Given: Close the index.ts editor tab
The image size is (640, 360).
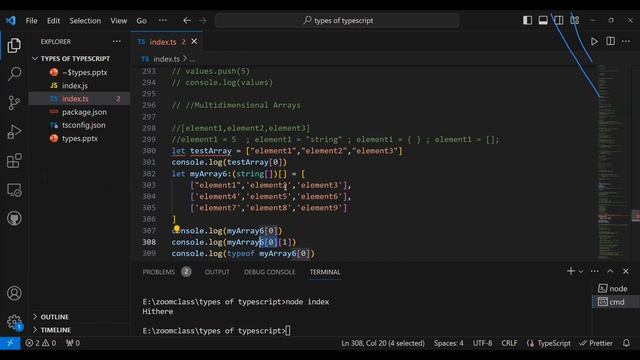Looking at the screenshot, I should point(194,42).
